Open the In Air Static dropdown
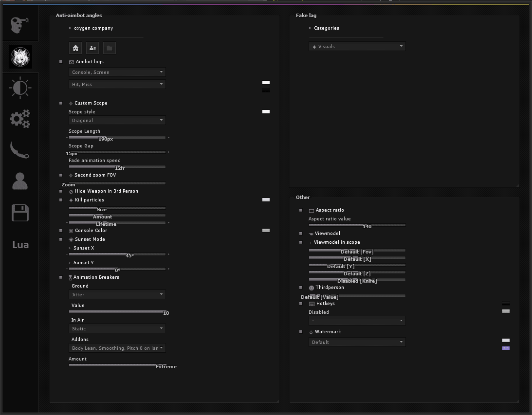Image resolution: width=532 pixels, height=415 pixels. click(117, 328)
